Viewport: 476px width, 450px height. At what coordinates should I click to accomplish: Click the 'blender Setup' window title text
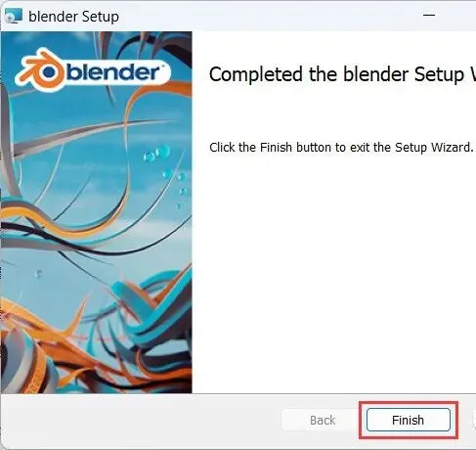click(x=74, y=17)
